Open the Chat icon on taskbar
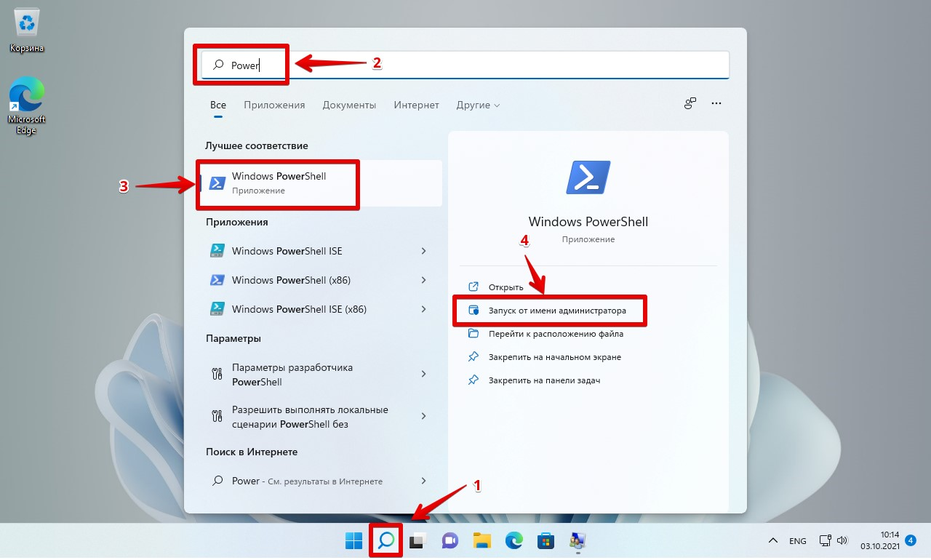This screenshot has width=931, height=560. (x=449, y=540)
